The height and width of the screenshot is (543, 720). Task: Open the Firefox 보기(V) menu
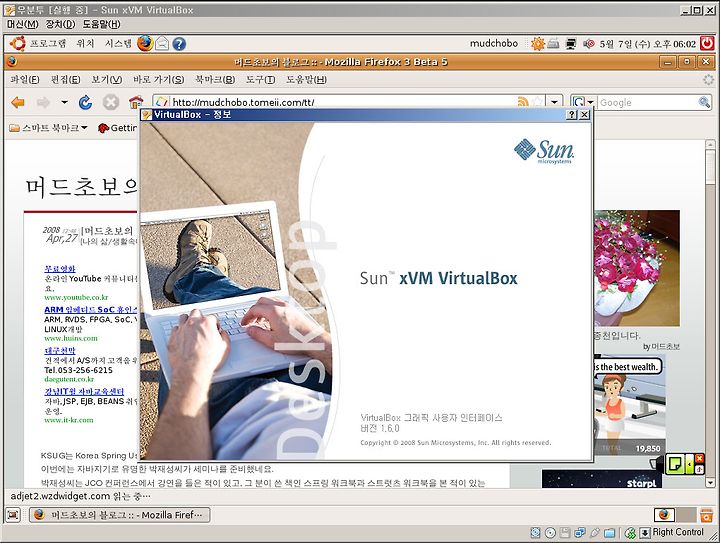click(107, 79)
